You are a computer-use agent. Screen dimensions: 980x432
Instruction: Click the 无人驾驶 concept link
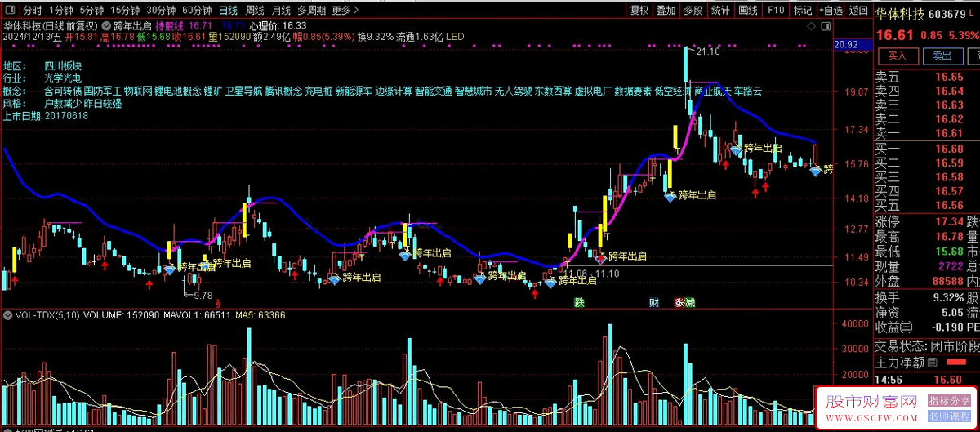click(x=513, y=91)
